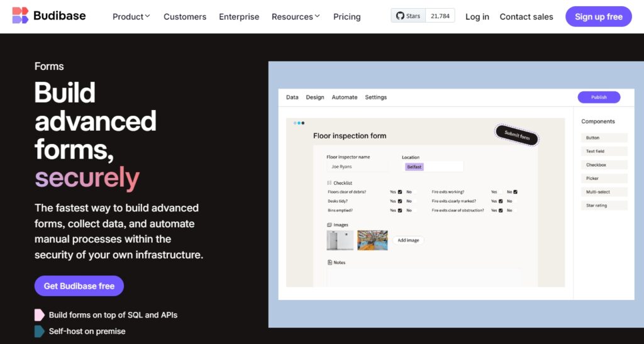Click the pink tag icon beside SQL bullet
This screenshot has height=344, width=644.
click(40, 315)
